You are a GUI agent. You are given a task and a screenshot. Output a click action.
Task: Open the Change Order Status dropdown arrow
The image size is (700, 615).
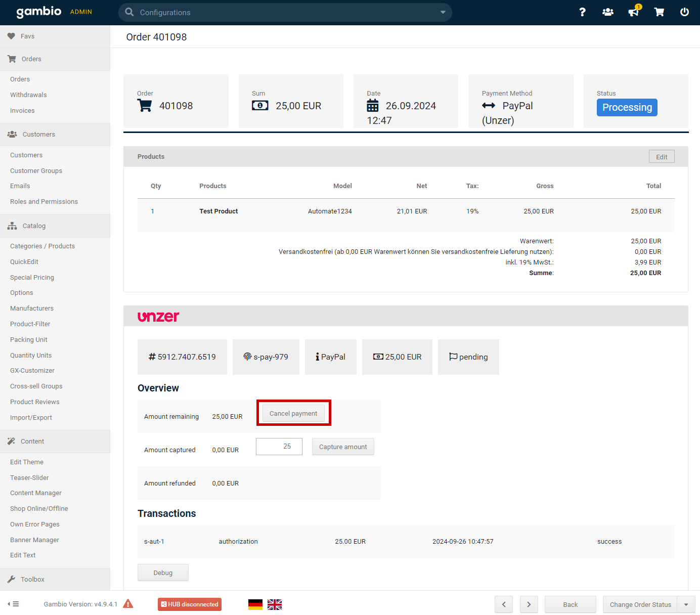(x=686, y=605)
